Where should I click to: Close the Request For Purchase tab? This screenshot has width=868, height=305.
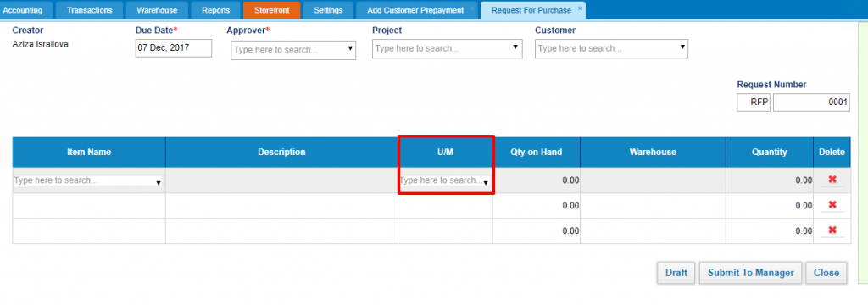tap(580, 8)
